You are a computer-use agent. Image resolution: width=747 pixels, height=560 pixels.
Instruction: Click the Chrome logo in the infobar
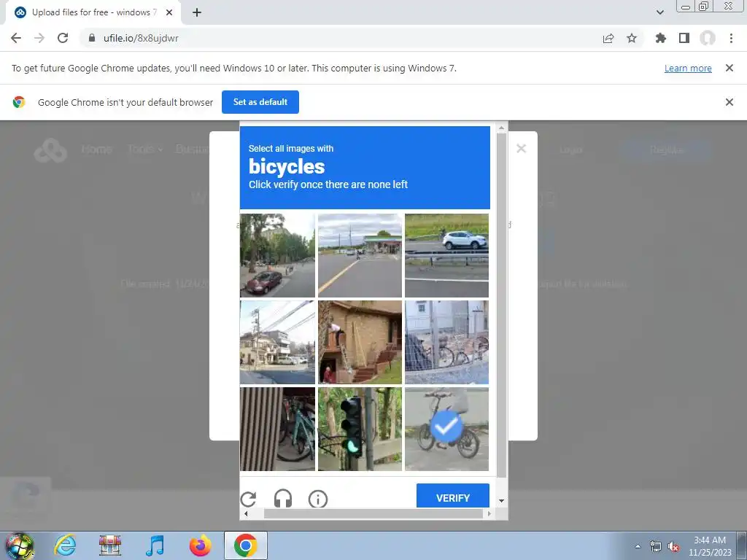[19, 102]
